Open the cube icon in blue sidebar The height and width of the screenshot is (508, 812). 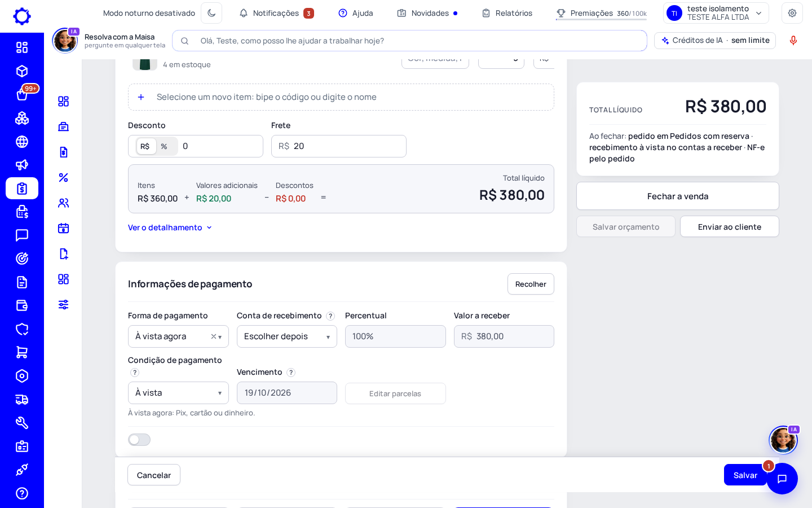[22, 71]
